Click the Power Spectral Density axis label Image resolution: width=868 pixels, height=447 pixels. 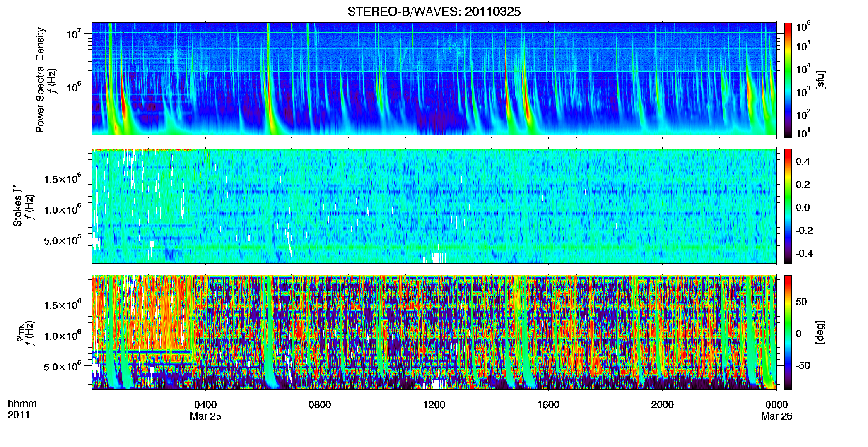40,80
